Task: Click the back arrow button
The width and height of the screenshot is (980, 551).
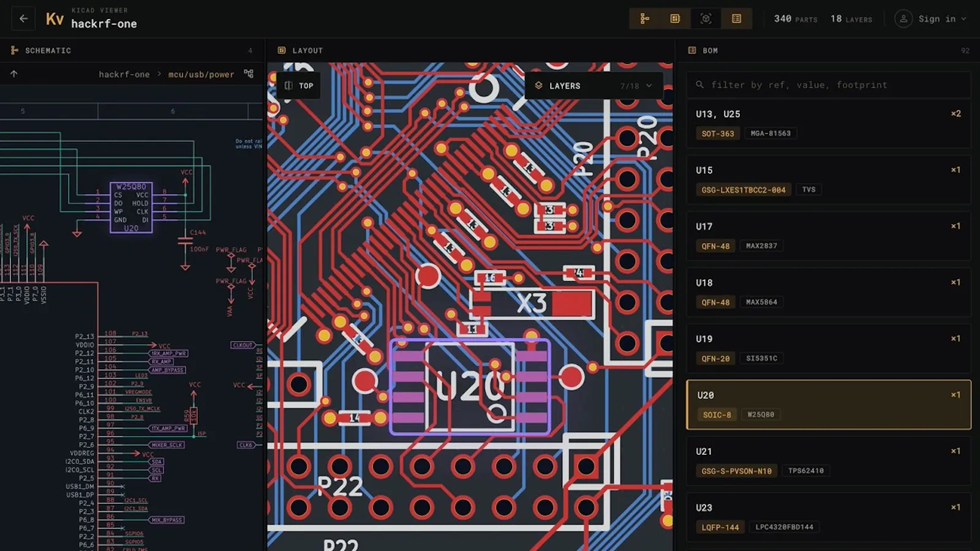Action: coord(23,19)
